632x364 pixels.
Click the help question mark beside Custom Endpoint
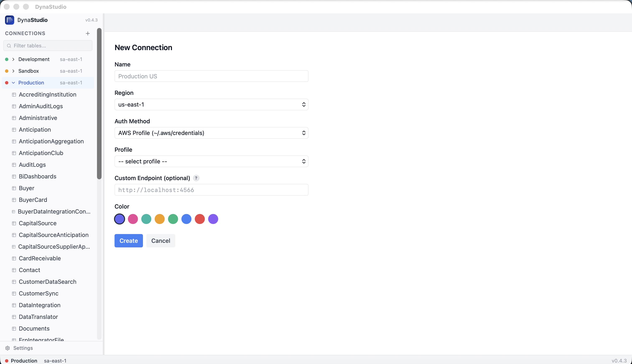(x=196, y=178)
